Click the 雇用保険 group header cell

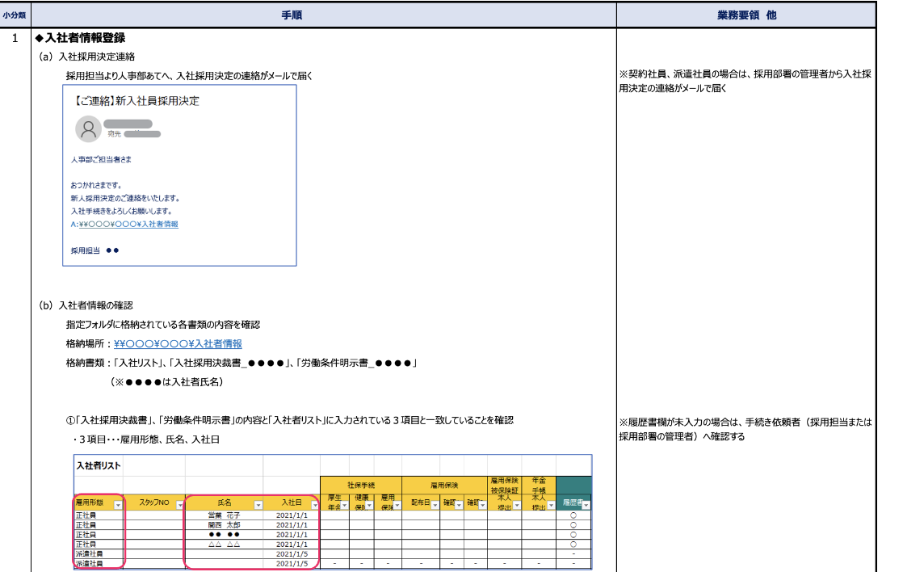(x=443, y=485)
